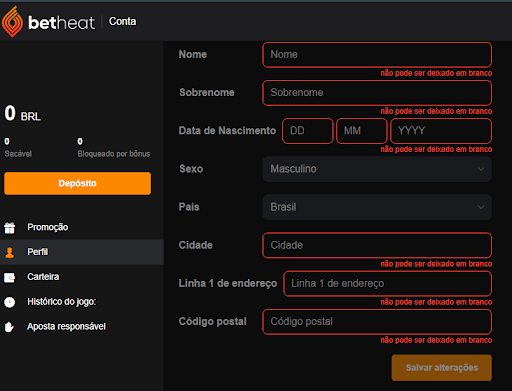Click the error message under Sobrenome field

[436, 111]
